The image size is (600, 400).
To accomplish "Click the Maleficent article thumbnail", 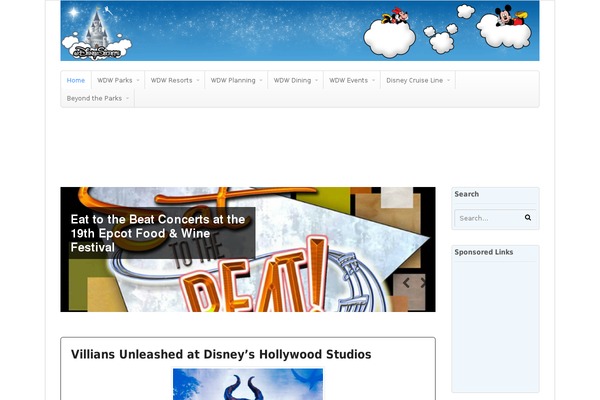I will 248,384.
